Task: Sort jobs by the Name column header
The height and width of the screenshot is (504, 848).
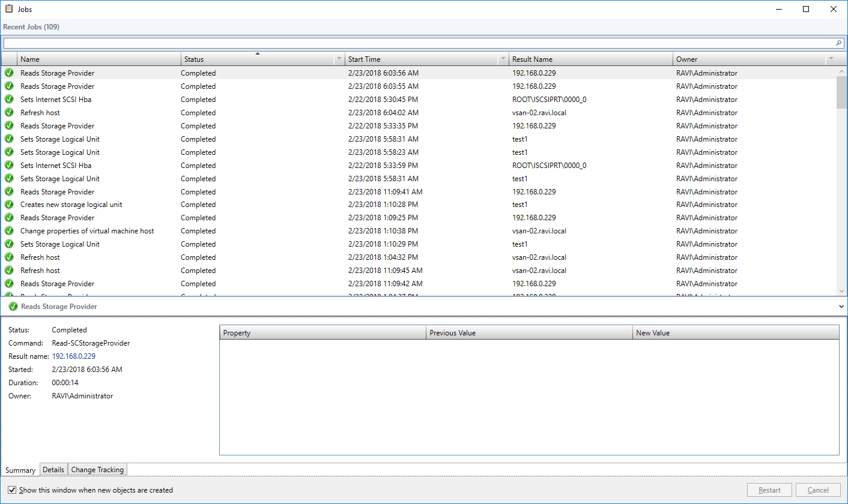Action: [99, 59]
